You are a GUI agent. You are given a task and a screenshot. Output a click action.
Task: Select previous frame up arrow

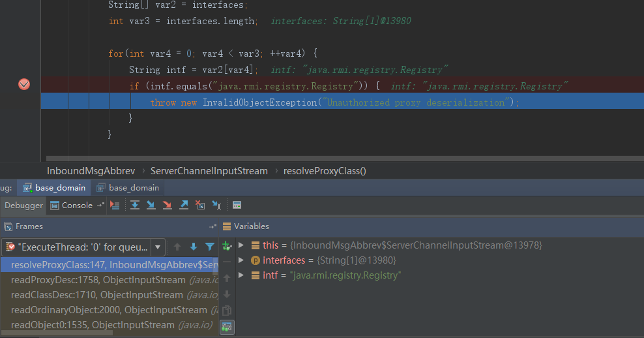pyautogui.click(x=177, y=247)
